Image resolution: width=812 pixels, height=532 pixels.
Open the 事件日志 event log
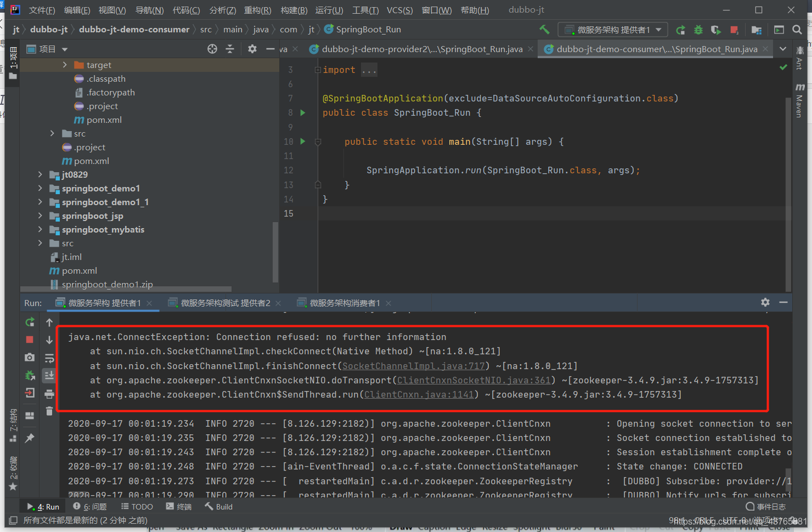[766, 507]
